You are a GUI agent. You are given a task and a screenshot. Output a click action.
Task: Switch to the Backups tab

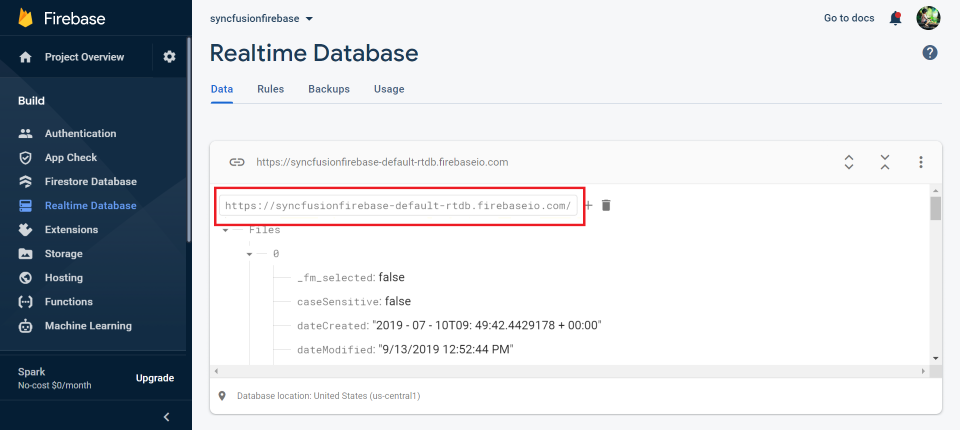click(329, 89)
